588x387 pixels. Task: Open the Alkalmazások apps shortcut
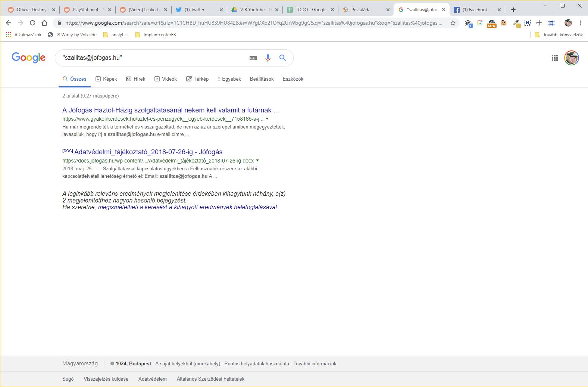click(x=24, y=35)
